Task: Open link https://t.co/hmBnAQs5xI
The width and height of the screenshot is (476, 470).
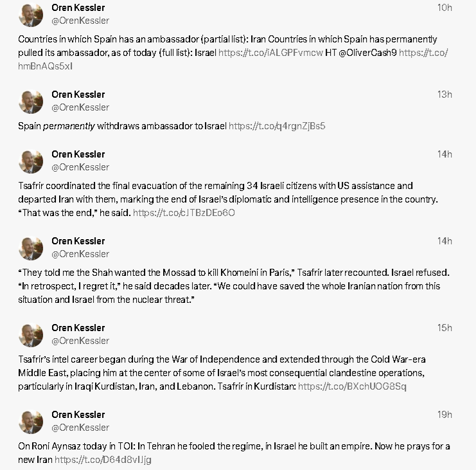Action: point(233,60)
